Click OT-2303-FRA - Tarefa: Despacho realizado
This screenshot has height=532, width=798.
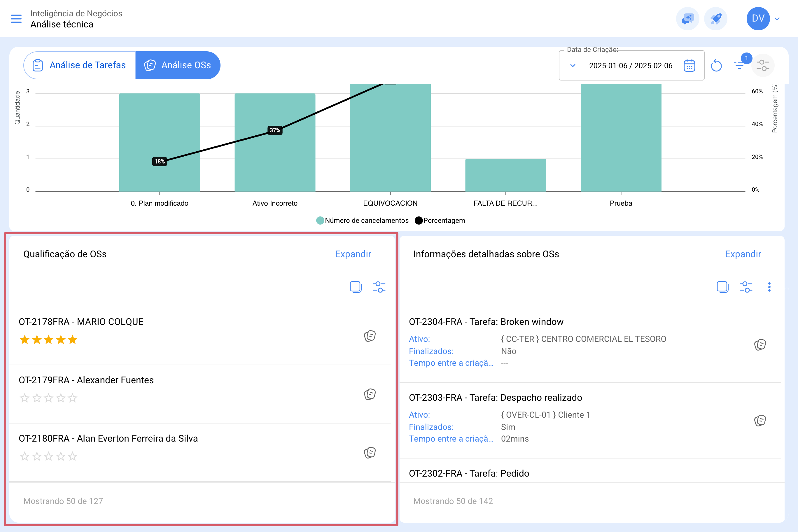pyautogui.click(x=495, y=398)
